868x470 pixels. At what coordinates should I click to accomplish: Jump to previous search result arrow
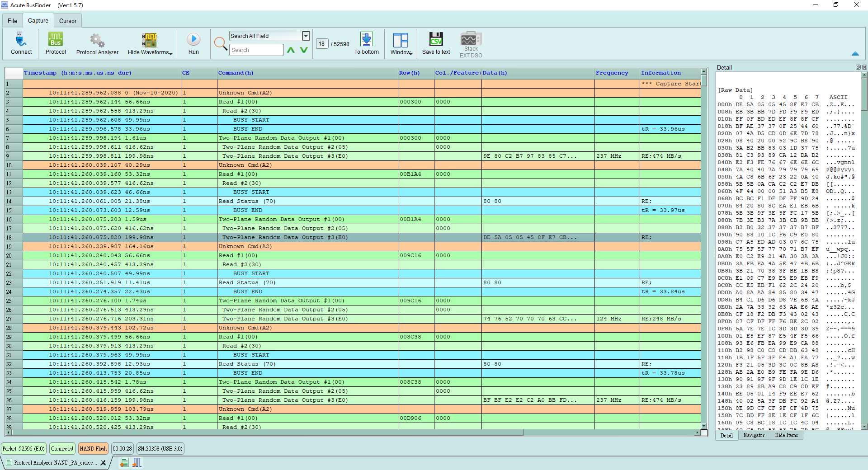click(x=291, y=50)
